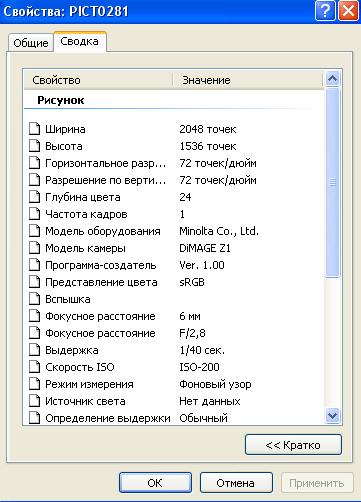Cancel using the Отмена button
The height and width of the screenshot is (502, 361).
coord(236,483)
